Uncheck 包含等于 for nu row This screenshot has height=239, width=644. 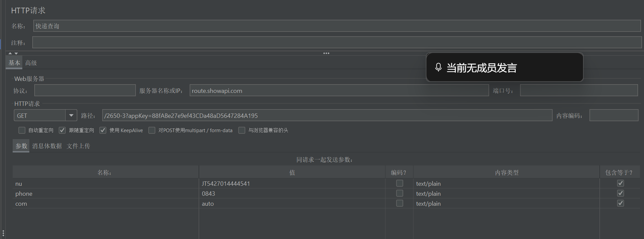click(620, 183)
